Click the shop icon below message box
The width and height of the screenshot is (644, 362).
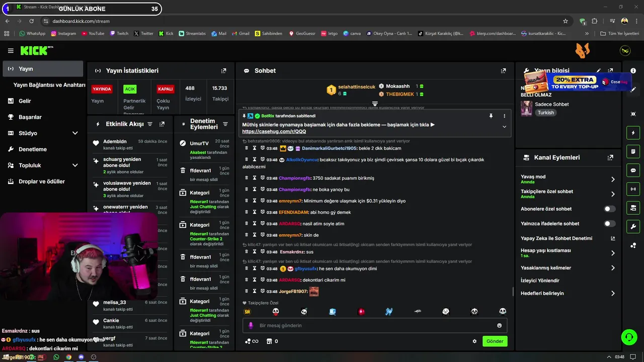point(269,341)
